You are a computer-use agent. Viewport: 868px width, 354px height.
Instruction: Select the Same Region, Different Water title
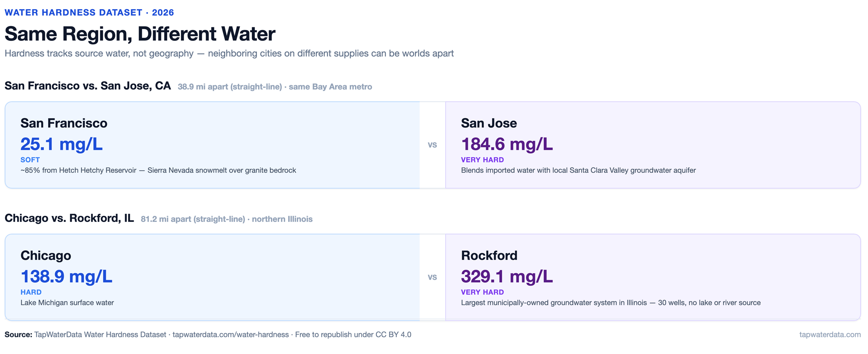[x=140, y=34]
